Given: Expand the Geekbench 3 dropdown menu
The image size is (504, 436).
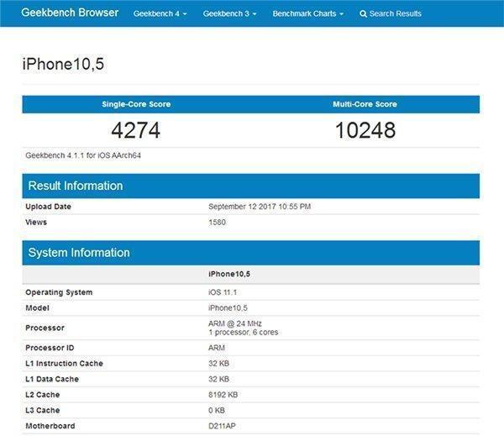Looking at the screenshot, I should pyautogui.click(x=229, y=13).
